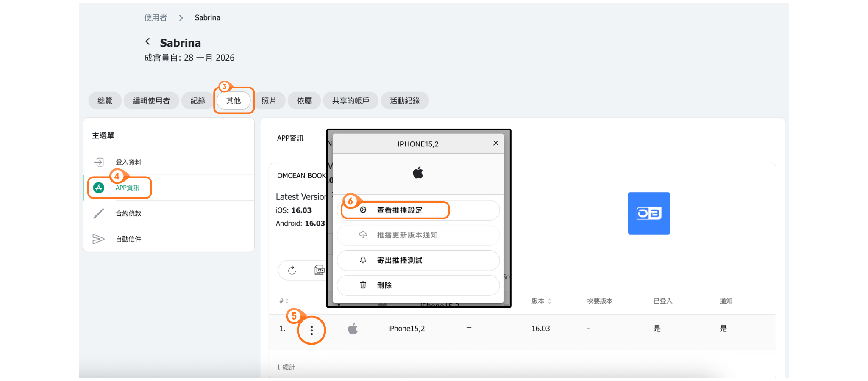Viewport: 868px width, 381px height.
Task: Open the 共享的帳戶 tab
Action: point(351,101)
